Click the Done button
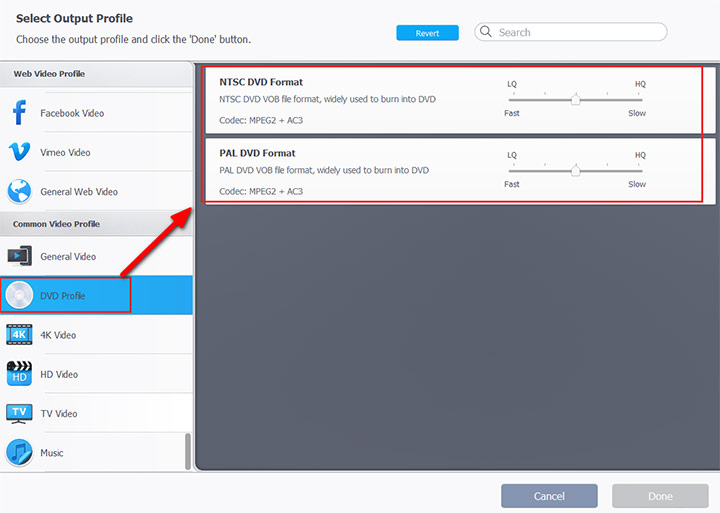 (660, 496)
